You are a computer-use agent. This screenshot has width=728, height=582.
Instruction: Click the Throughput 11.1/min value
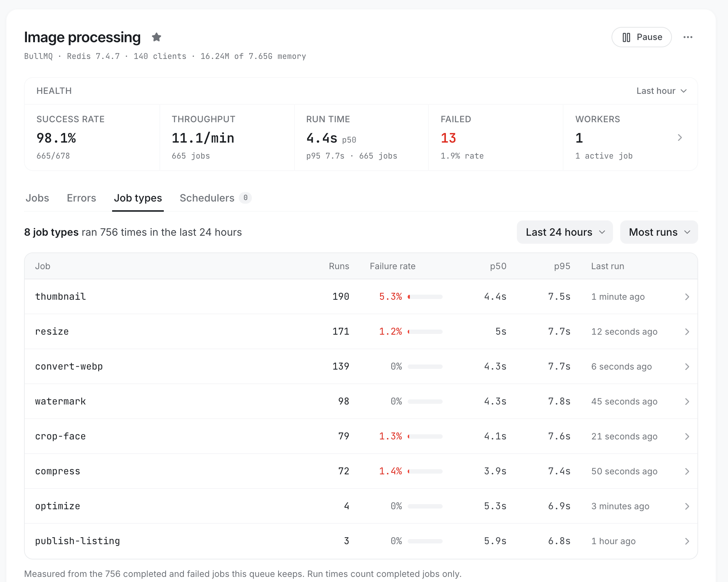pyautogui.click(x=203, y=138)
